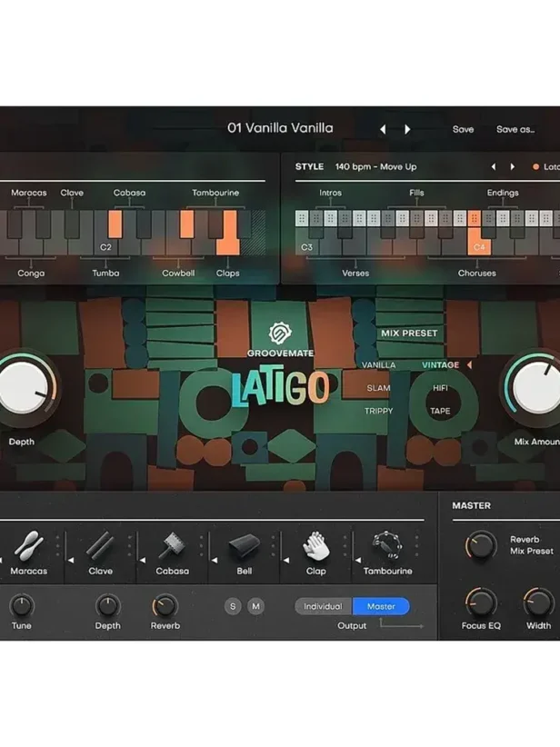
Task: Click the Focus EQ knob
Action: point(480,603)
